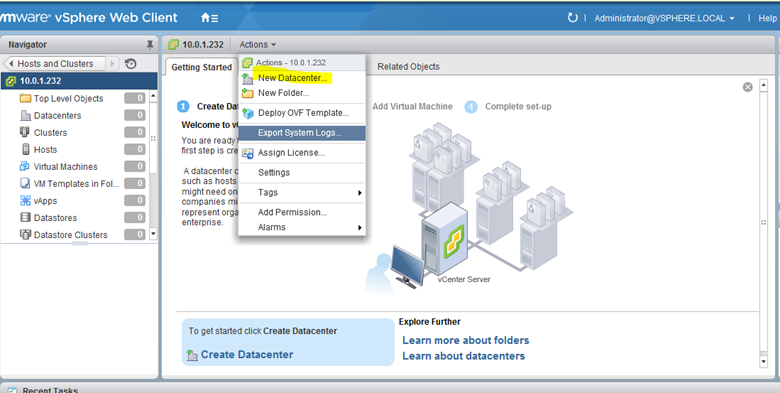Select VM Templates in Folders row
780x393 pixels.
(77, 184)
